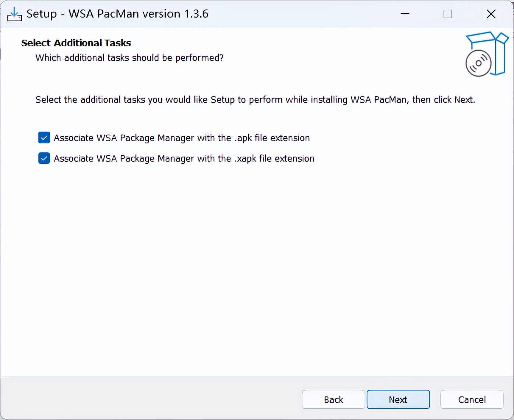This screenshot has width=514, height=420.
Task: Uncheck the .apk file extension association checkbox
Action: [x=44, y=138]
